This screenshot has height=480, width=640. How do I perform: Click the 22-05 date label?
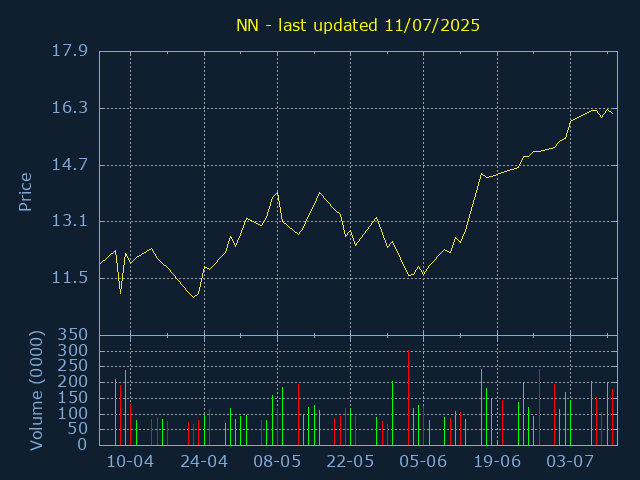click(x=350, y=462)
